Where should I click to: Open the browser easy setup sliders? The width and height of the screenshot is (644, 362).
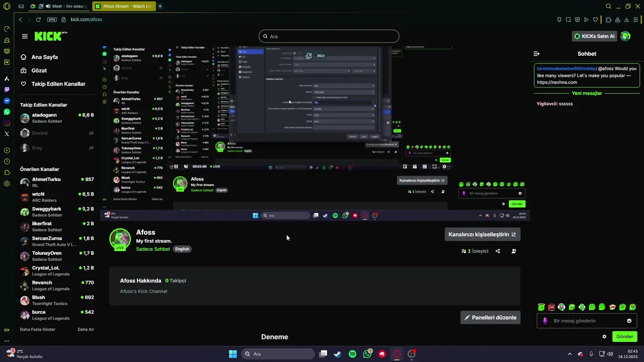pyautogui.click(x=636, y=20)
